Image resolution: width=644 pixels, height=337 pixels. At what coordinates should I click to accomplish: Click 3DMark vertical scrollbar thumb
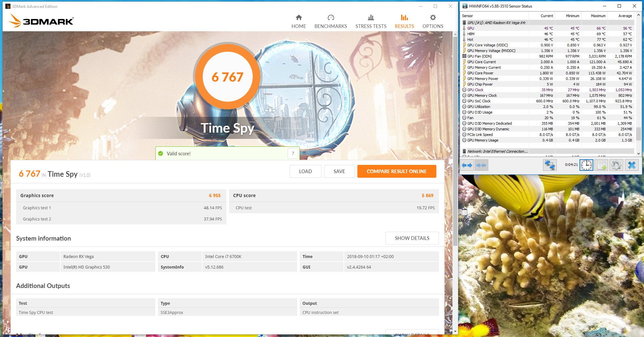[455, 142]
